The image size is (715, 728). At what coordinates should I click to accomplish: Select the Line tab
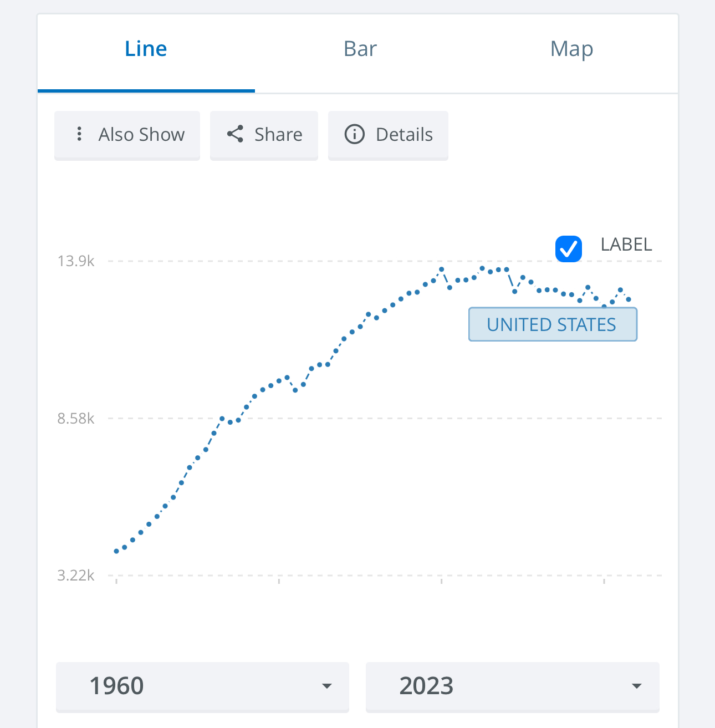(x=146, y=49)
